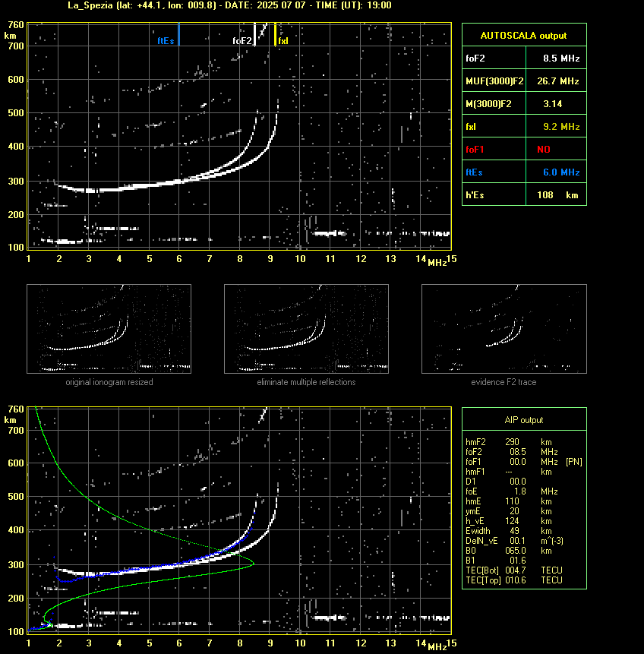Click the foF2 value '08.5' in AIP output
The image size is (644, 654).
[x=518, y=452]
